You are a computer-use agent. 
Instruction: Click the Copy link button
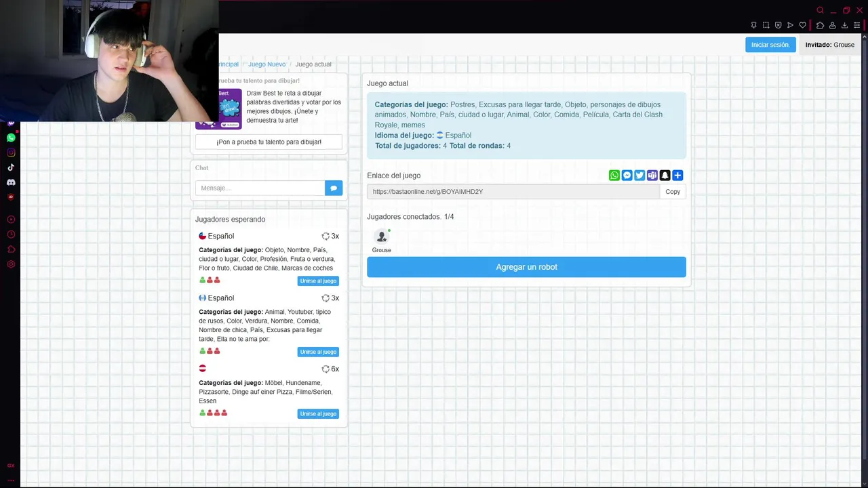pos(673,192)
